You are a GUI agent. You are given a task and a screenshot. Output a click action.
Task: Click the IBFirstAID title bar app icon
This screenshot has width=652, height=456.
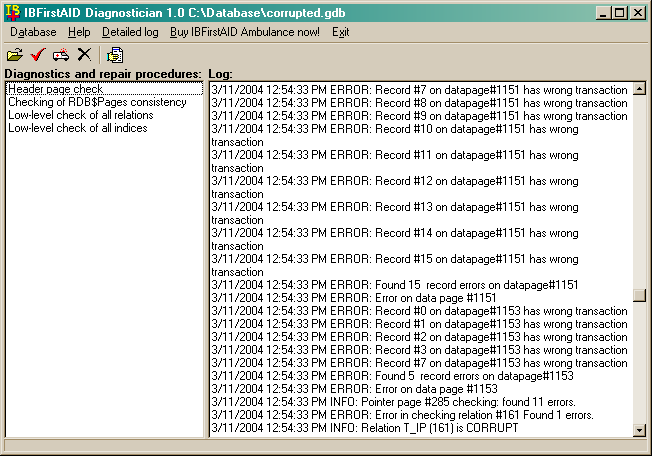(12, 12)
